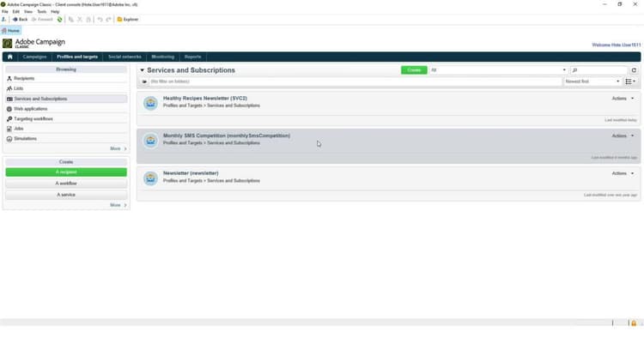Viewport: 644px width, 361px height.
Task: Click the refresh list icon beside search
Action: (x=634, y=70)
